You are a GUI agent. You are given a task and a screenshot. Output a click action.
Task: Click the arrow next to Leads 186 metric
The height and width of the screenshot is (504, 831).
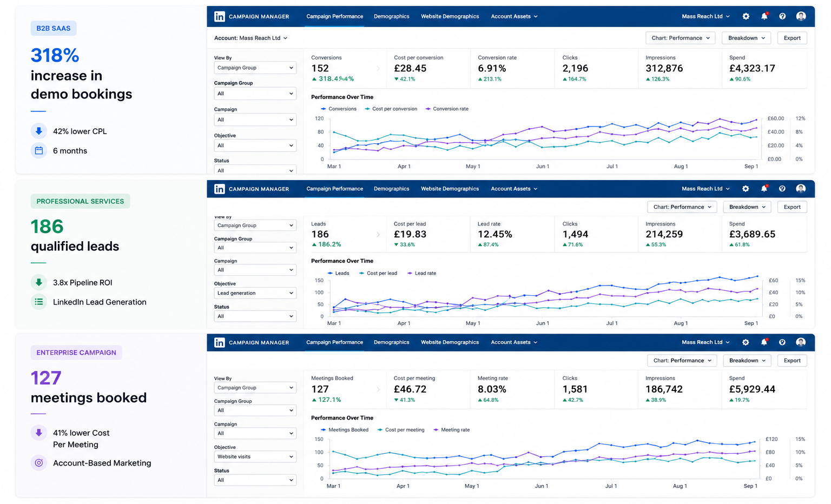(378, 235)
